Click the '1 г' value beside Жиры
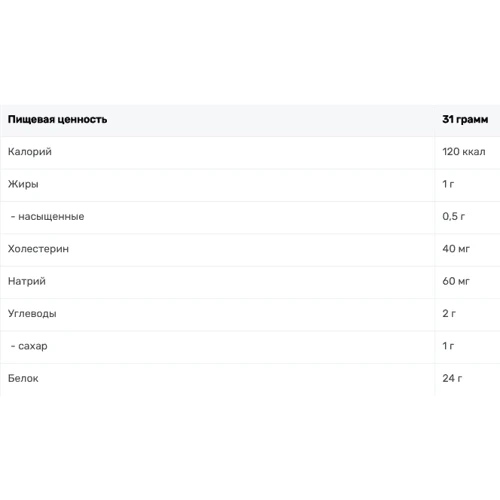The width and height of the screenshot is (500, 500). pyautogui.click(x=448, y=184)
